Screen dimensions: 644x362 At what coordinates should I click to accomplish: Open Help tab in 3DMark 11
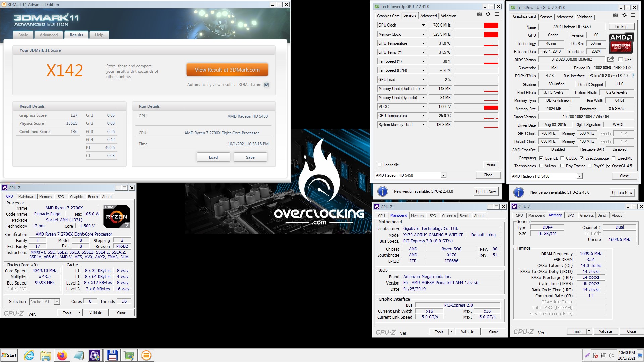(99, 35)
